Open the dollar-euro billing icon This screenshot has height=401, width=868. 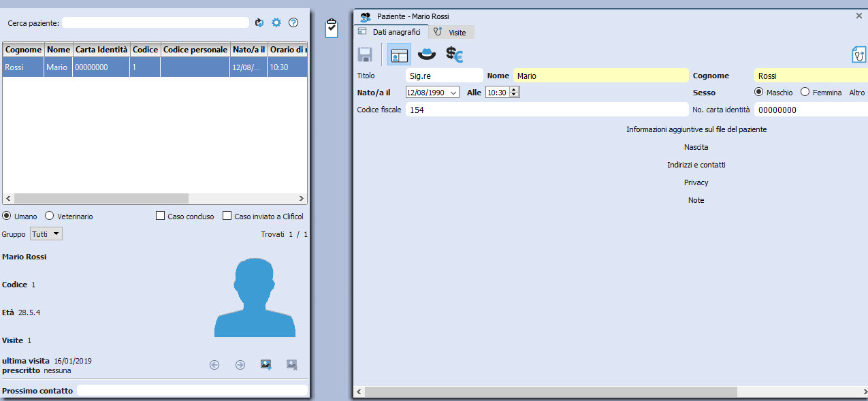click(454, 54)
